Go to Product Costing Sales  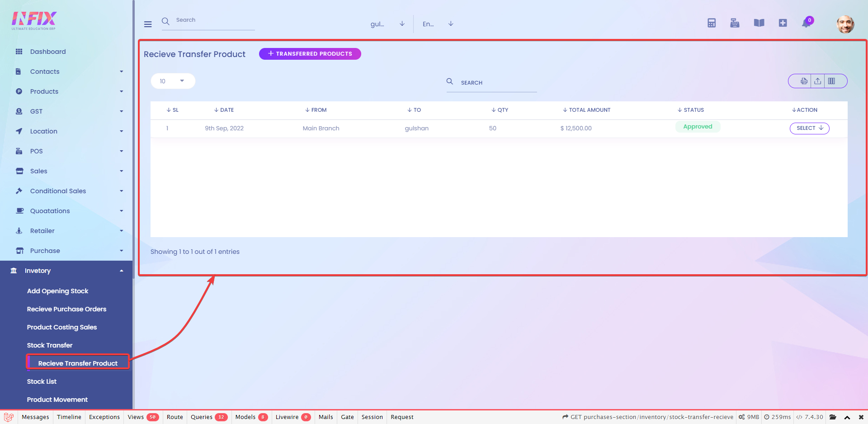tap(62, 327)
